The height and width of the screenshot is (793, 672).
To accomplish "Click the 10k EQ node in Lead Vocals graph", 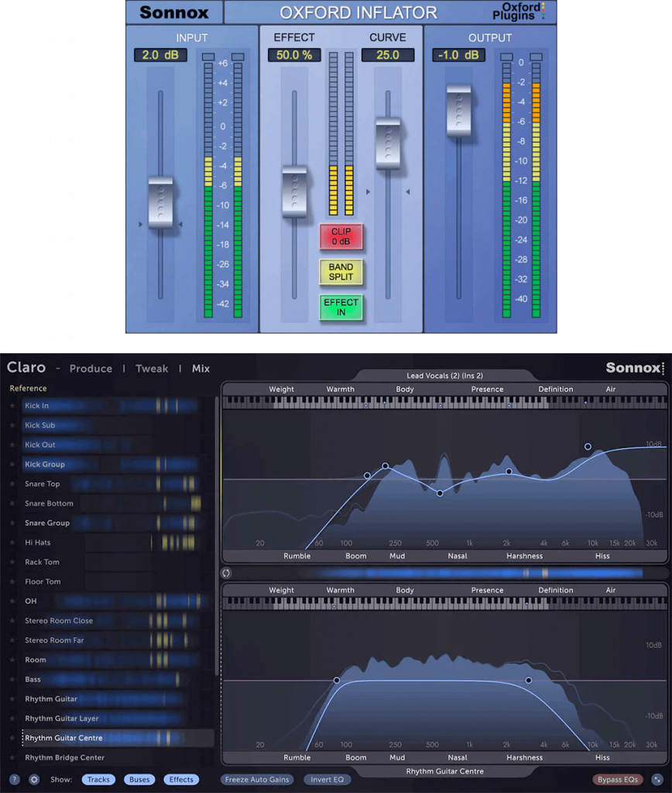I will (588, 447).
